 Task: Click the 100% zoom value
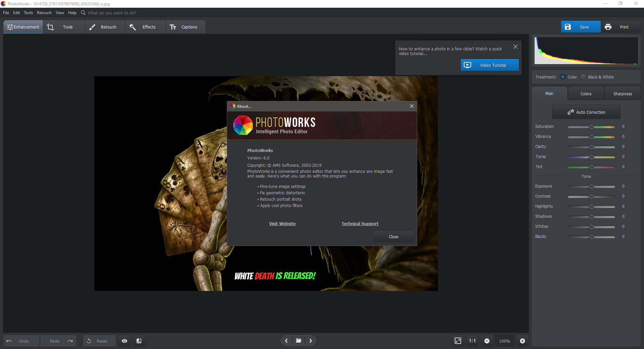pos(504,341)
